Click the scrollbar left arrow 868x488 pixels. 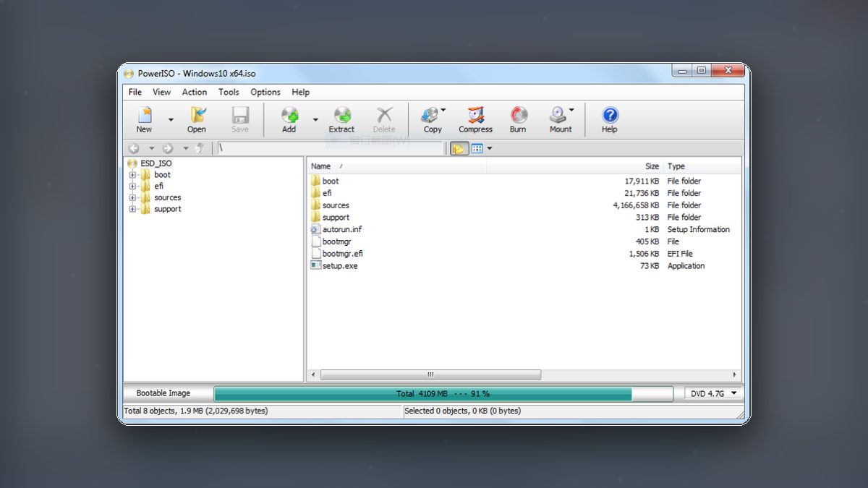click(313, 374)
